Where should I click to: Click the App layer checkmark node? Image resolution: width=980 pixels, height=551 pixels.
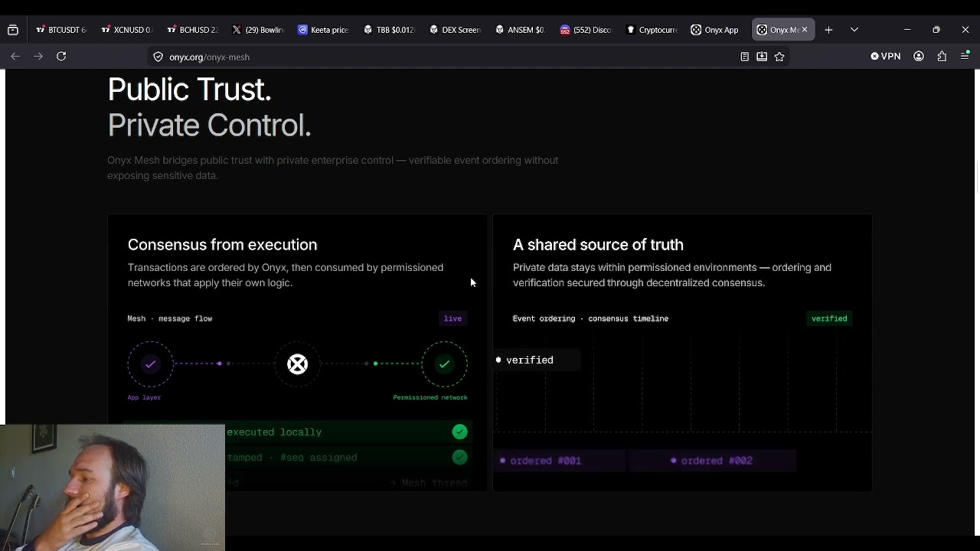coord(151,364)
